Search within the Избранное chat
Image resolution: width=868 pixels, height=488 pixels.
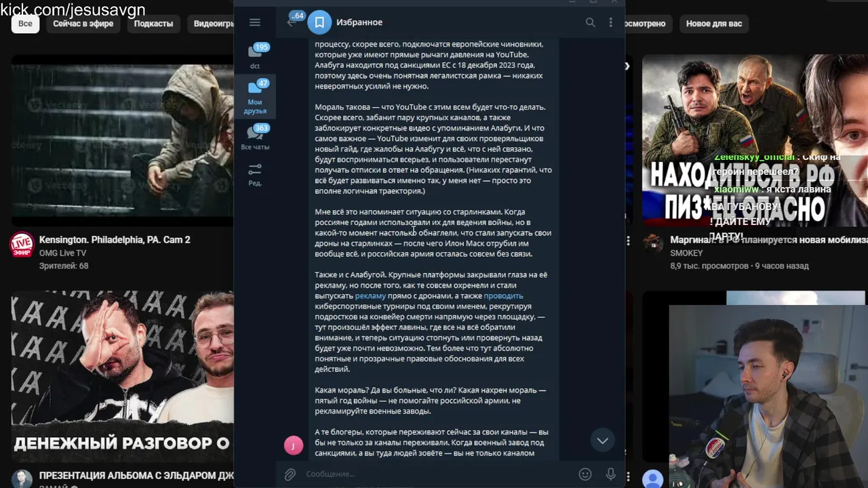tap(590, 22)
